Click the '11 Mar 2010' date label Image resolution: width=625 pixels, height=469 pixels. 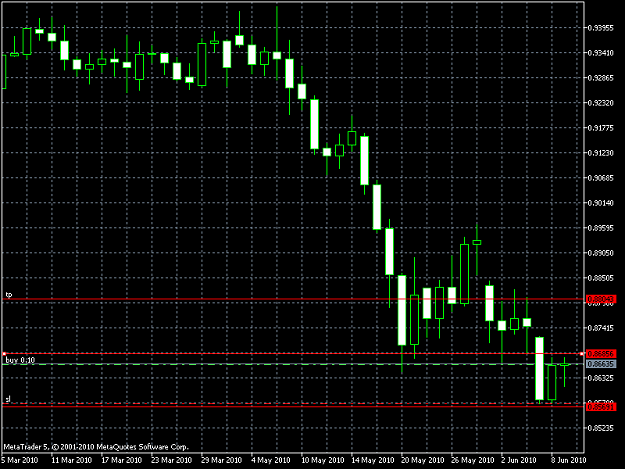click(72, 460)
